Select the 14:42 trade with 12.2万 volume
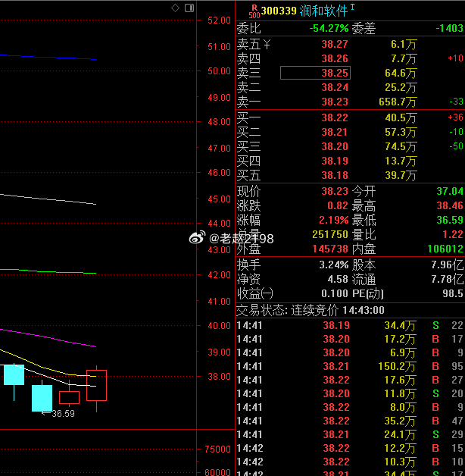Image resolution: width=465 pixels, height=476 pixels. (x=350, y=449)
